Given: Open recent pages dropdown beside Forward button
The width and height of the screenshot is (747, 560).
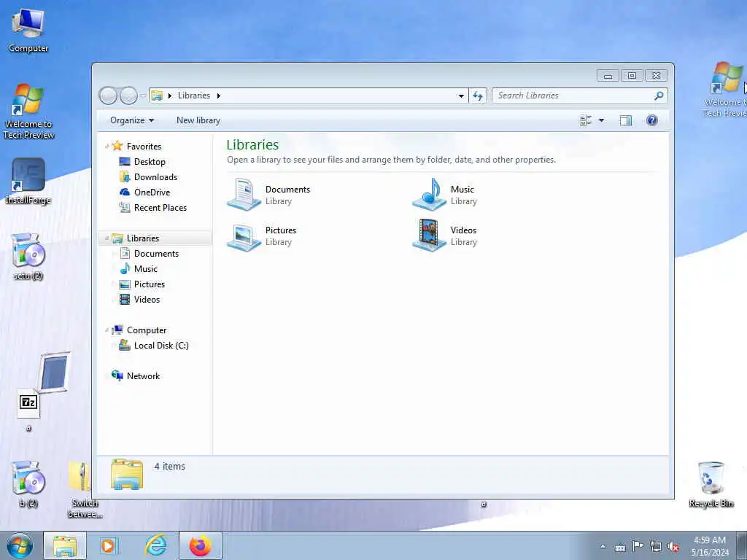Looking at the screenshot, I should 142,96.
